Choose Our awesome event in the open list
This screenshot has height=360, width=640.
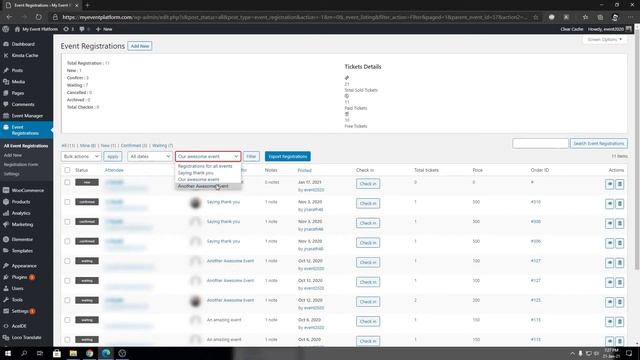coord(208,179)
